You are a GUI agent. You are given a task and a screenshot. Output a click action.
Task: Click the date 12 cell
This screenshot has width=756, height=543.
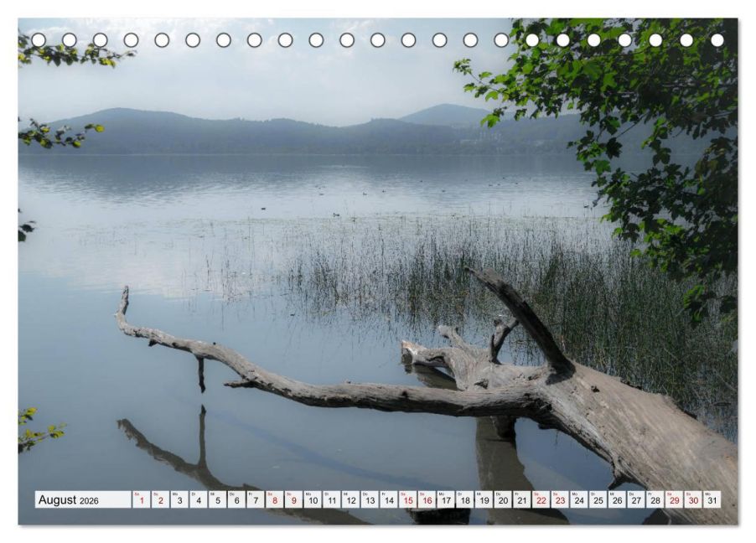350,500
